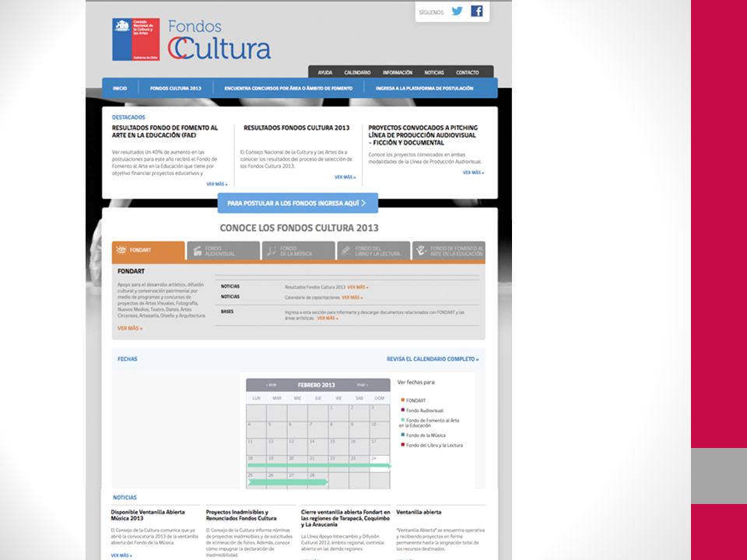Switch to the Fondo Audiovisual tab
Viewport: 747px width, 560px height.
pyautogui.click(x=223, y=251)
